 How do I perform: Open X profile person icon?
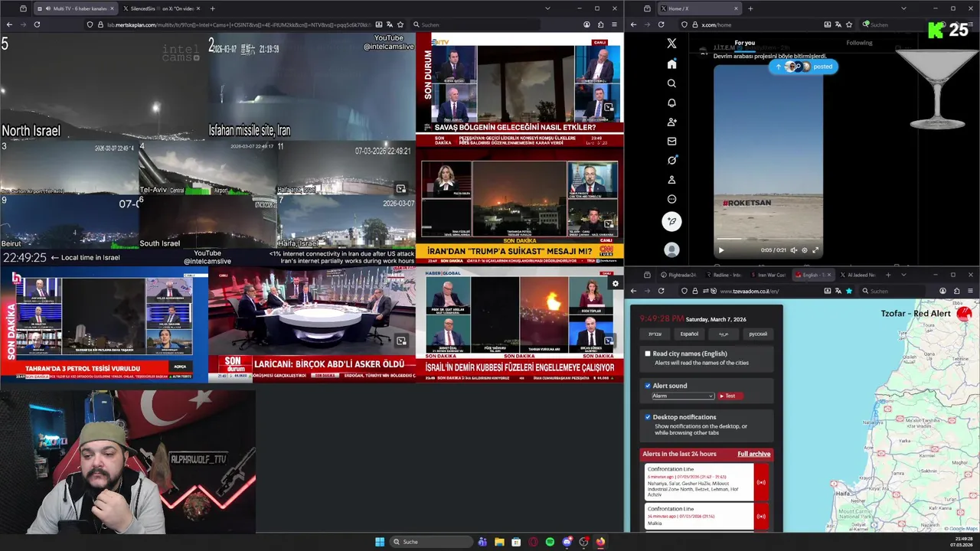pyautogui.click(x=671, y=180)
